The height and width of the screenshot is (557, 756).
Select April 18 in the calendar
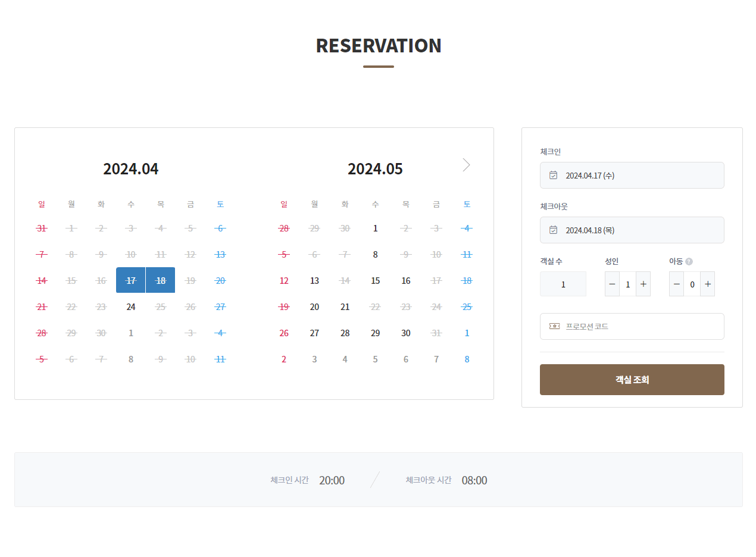coord(161,280)
